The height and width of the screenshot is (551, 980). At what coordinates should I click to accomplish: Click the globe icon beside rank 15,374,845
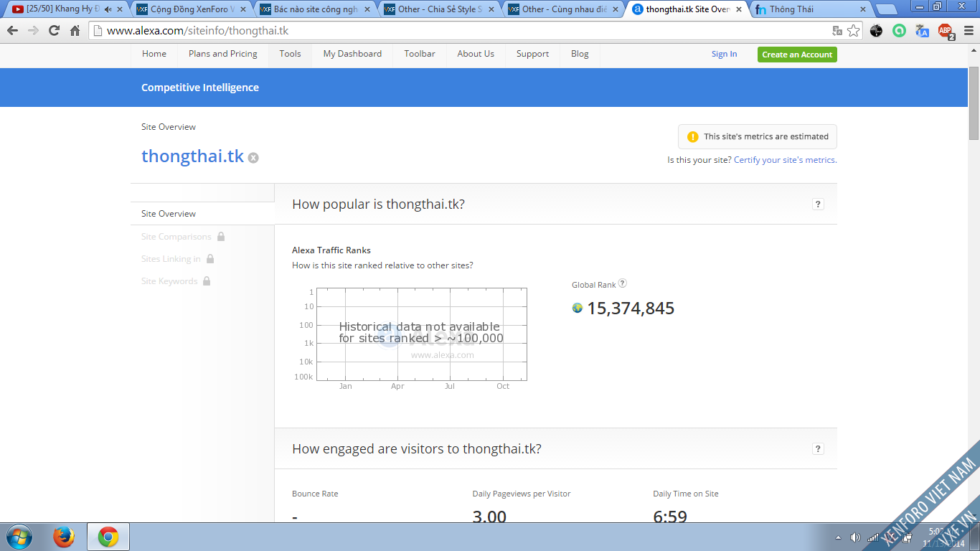(x=578, y=308)
